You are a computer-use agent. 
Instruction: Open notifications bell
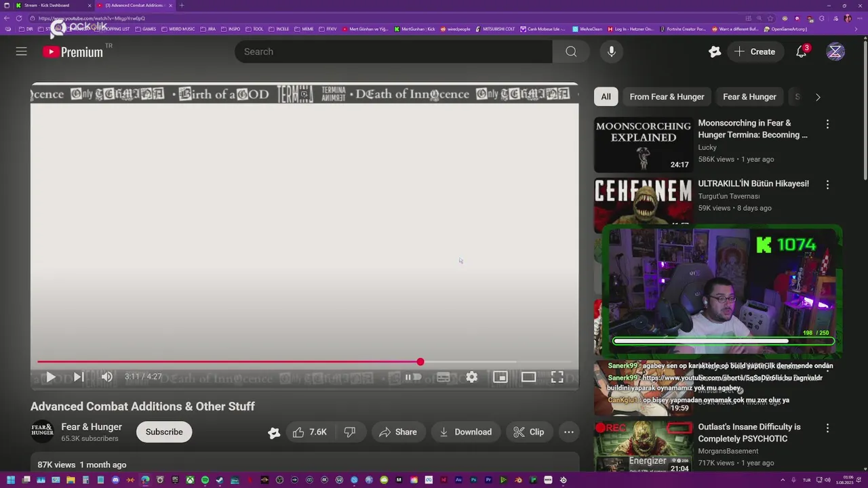pyautogui.click(x=801, y=52)
